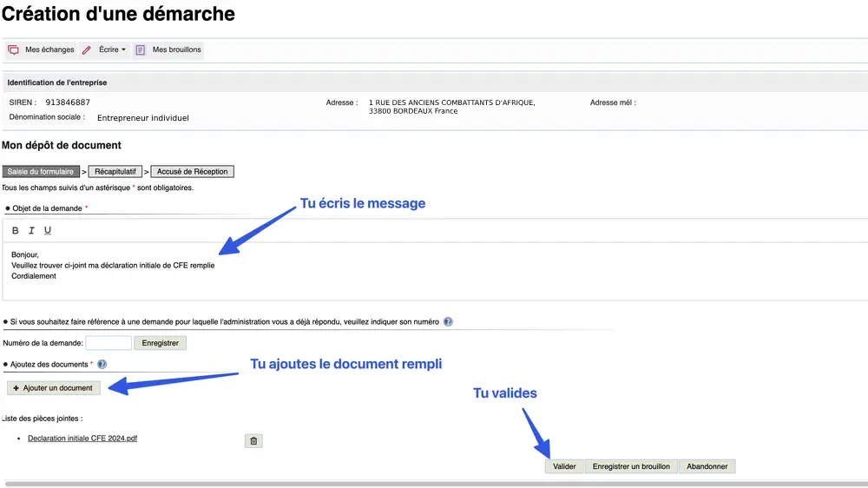Delete attachment with trash icon
868x488 pixels.
pos(253,441)
